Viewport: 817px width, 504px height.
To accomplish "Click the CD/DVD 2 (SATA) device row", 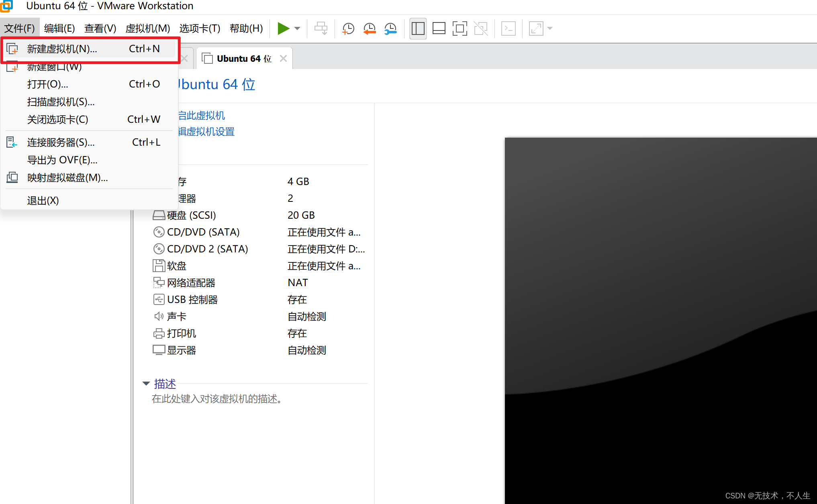I will [259, 249].
